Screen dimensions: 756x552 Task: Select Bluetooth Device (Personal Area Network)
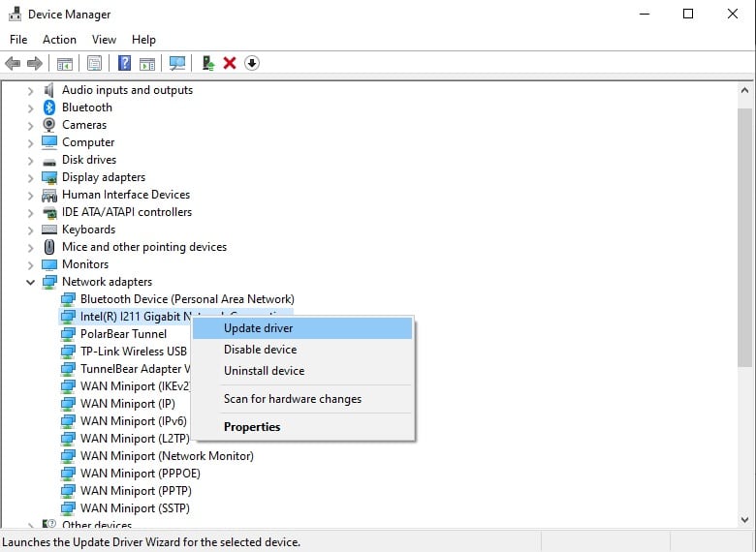[187, 299]
